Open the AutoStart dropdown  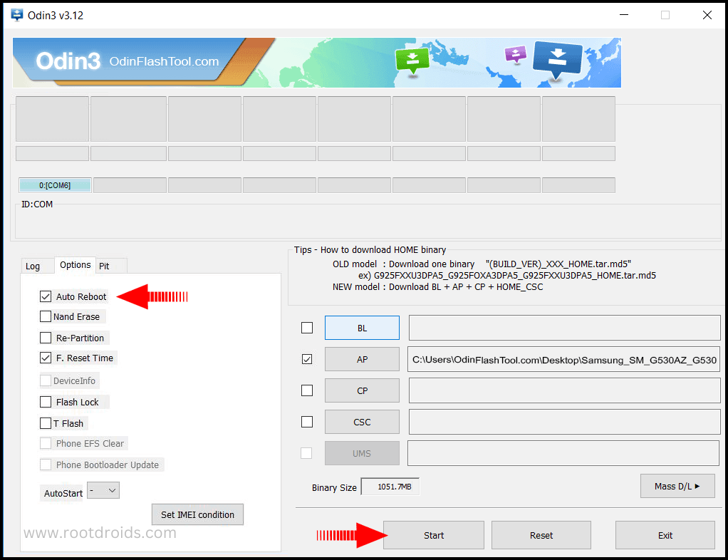pyautogui.click(x=103, y=491)
